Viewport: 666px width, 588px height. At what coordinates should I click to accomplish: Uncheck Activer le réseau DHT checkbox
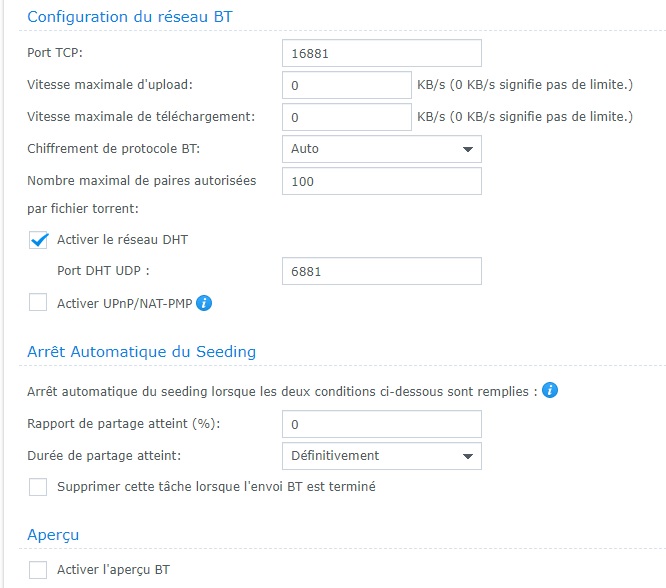[39, 240]
